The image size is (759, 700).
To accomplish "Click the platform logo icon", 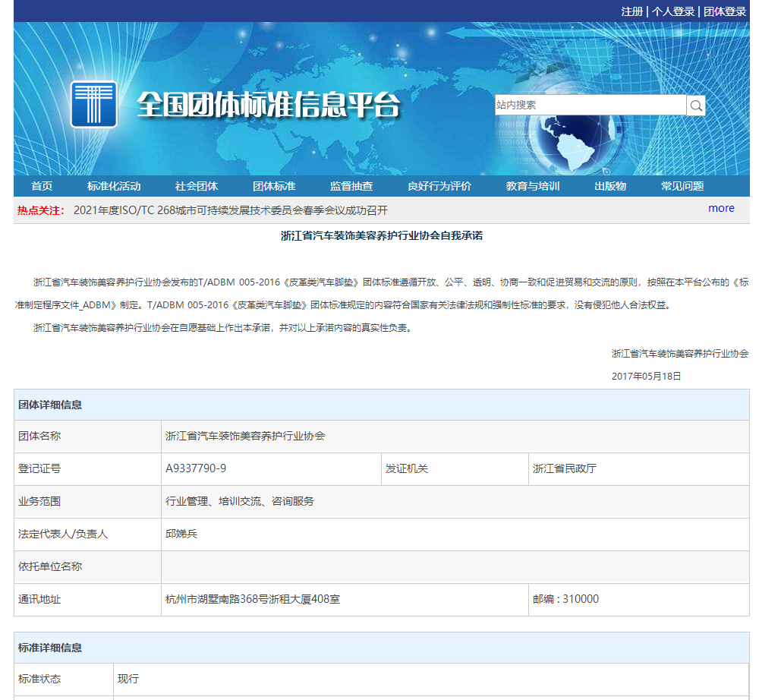I will click(93, 102).
